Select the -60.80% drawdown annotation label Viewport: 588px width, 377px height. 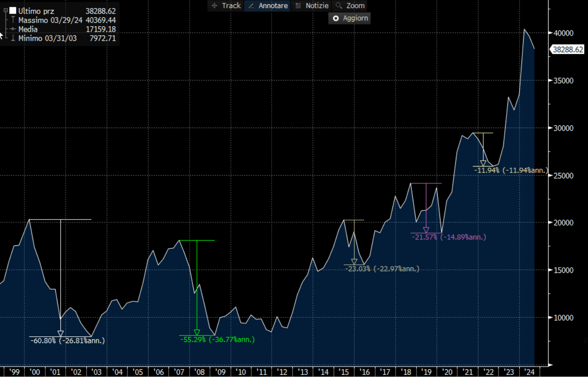point(67,340)
